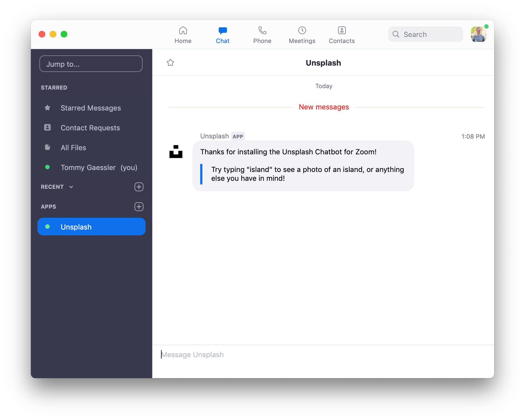Click the Contact Requests icon
This screenshot has height=420, width=525.
(x=47, y=127)
